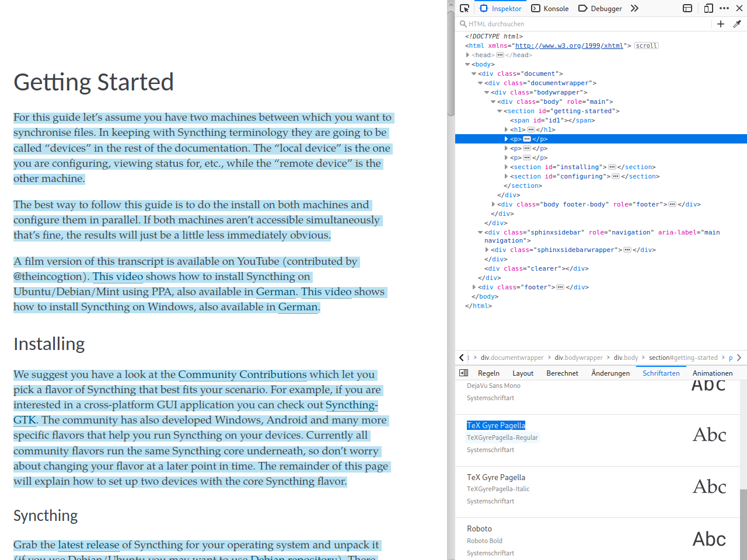
Task: Collapse the getting-started section node
Action: tap(500, 111)
